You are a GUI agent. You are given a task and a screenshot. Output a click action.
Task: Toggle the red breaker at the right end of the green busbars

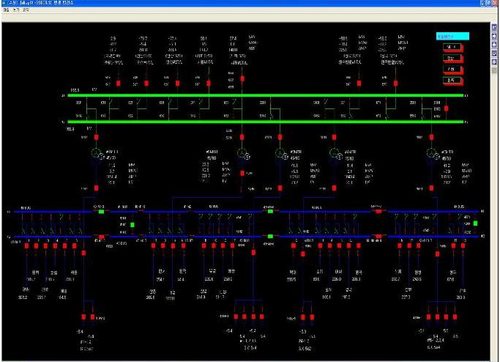tap(446, 109)
